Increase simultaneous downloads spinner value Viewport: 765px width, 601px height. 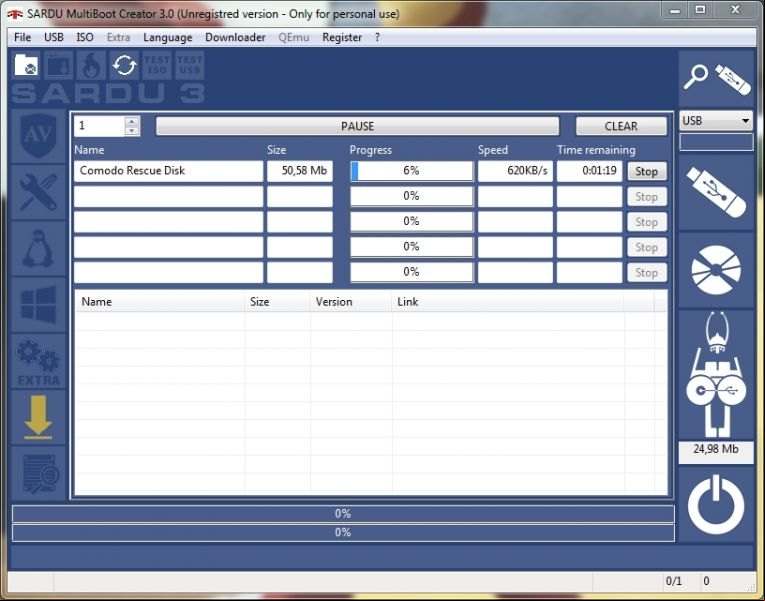(132, 121)
